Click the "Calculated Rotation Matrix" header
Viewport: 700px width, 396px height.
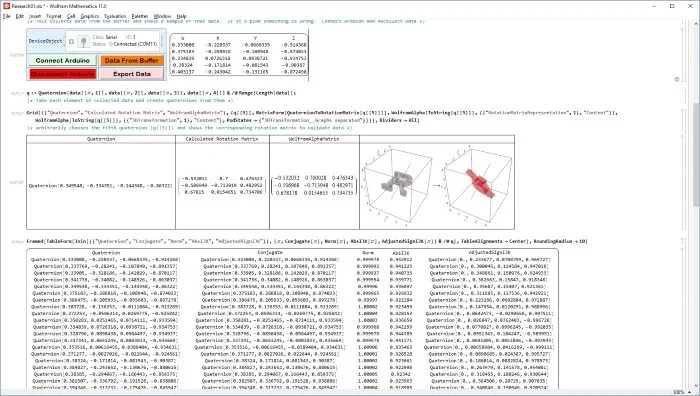(x=222, y=139)
